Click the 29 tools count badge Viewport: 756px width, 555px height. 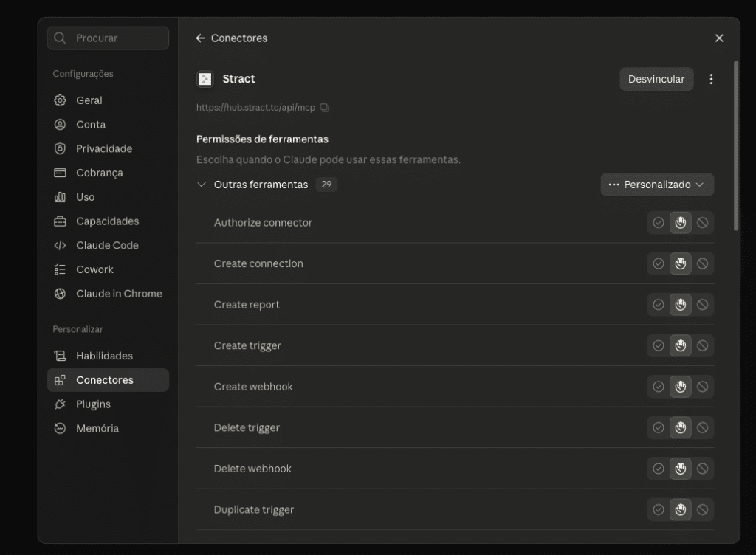(326, 185)
